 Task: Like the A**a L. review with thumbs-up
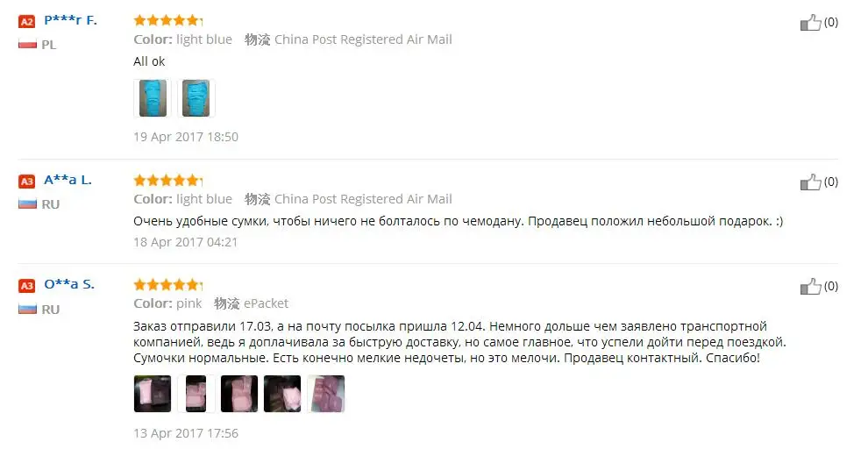point(810,182)
